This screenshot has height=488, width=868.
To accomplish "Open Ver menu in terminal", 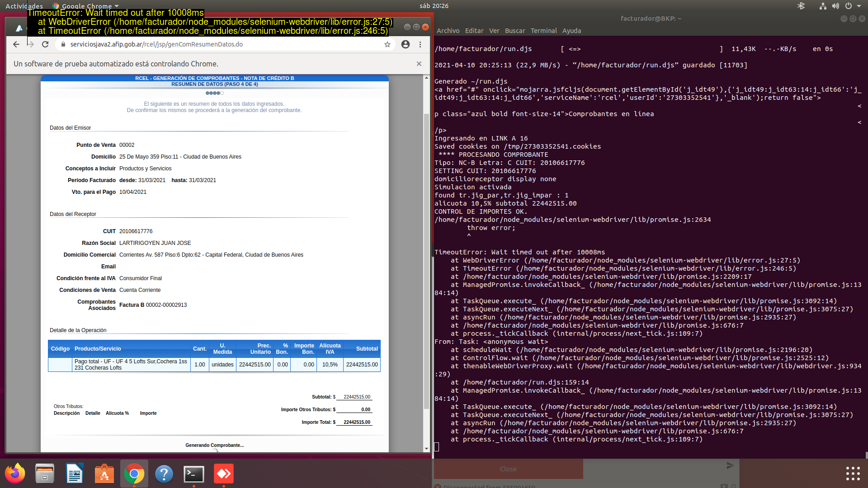I will pyautogui.click(x=494, y=31).
